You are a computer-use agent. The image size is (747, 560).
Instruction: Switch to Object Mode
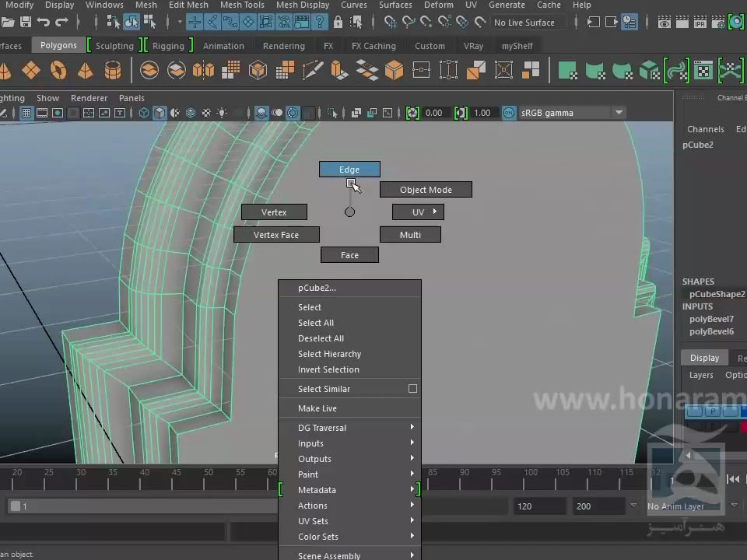(426, 190)
